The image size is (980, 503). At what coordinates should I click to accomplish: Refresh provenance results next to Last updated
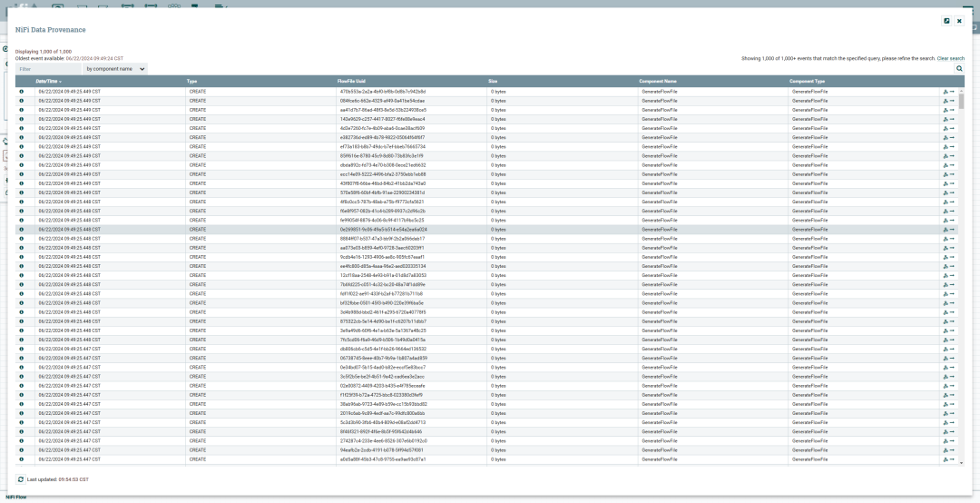[x=21, y=479]
